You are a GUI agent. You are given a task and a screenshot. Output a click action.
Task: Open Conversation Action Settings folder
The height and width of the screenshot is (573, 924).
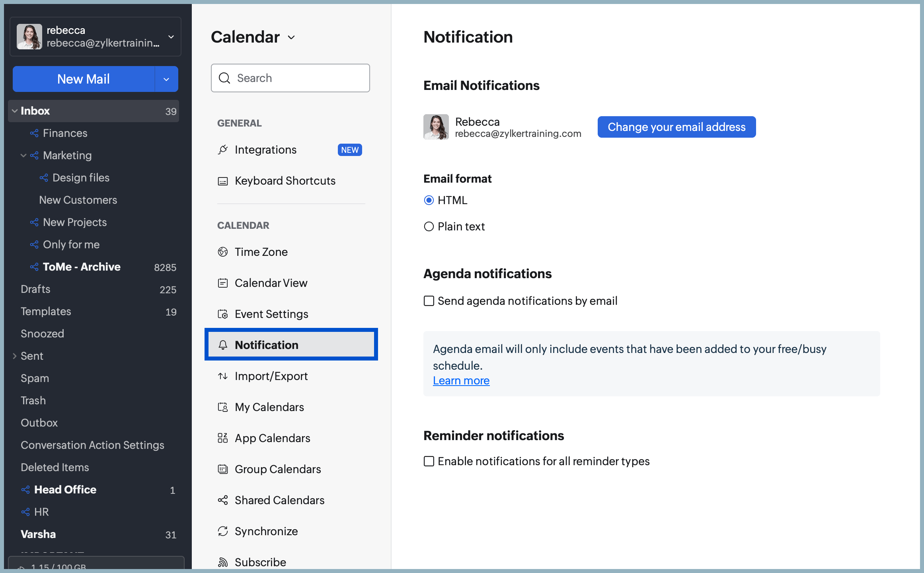click(x=94, y=445)
